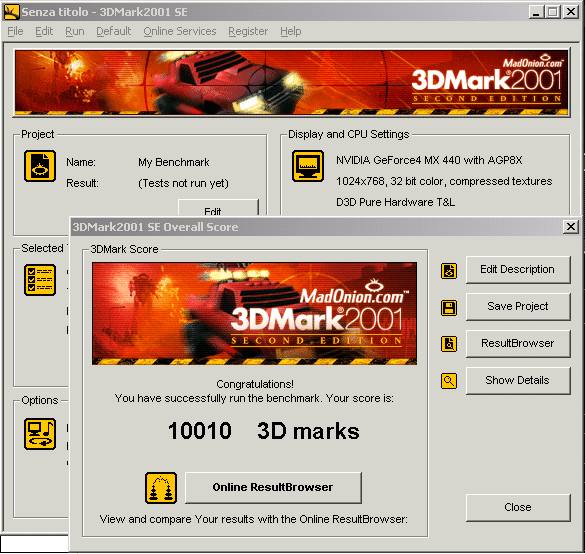The image size is (585, 554).
Task: Close the Overall Score dialog with Close button
Action: point(518,507)
